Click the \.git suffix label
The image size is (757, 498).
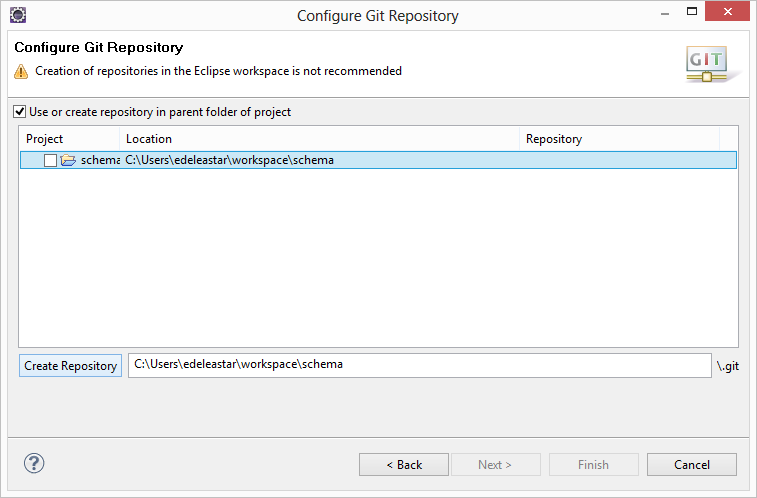(728, 366)
